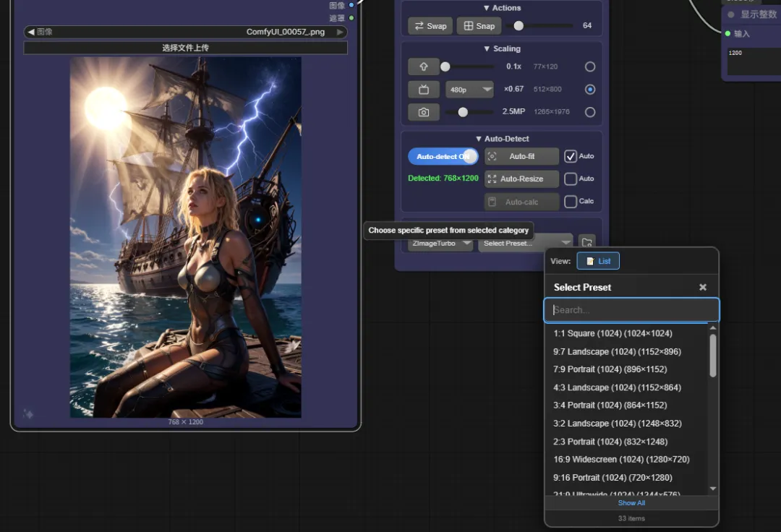
Task: Turn off the Auto-detect ON switch
Action: tap(443, 156)
